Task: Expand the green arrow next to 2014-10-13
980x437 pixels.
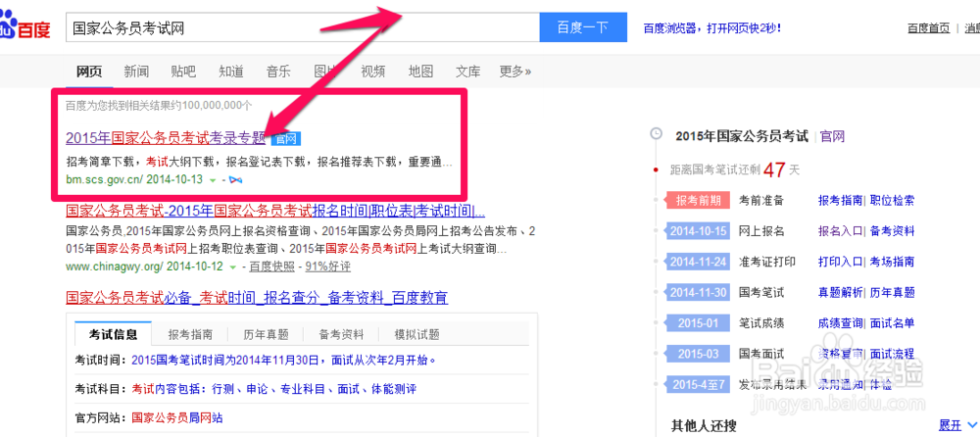Action: pyautogui.click(x=213, y=180)
